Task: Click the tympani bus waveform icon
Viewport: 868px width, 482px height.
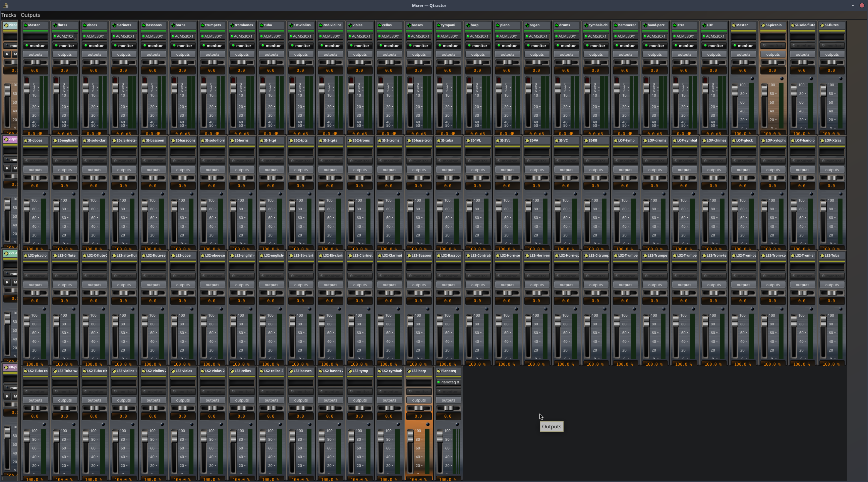Action: point(439,25)
